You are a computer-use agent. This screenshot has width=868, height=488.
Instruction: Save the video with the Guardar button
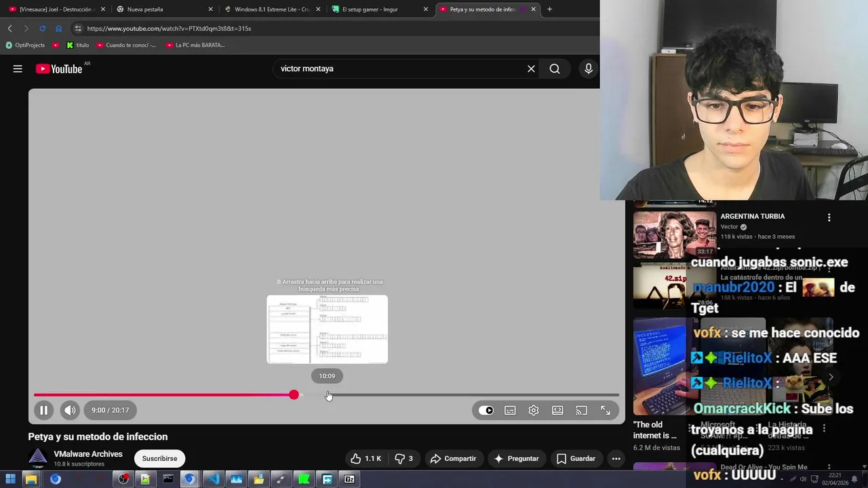[576, 459]
